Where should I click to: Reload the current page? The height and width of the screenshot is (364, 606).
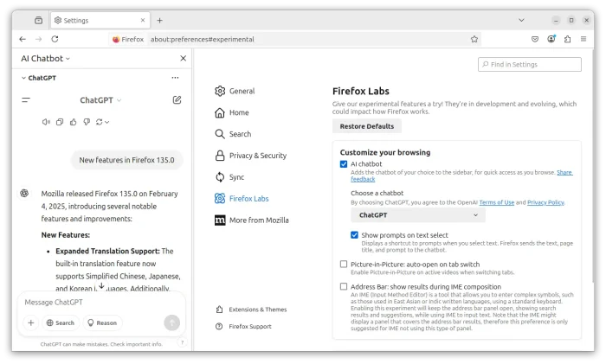coord(55,39)
